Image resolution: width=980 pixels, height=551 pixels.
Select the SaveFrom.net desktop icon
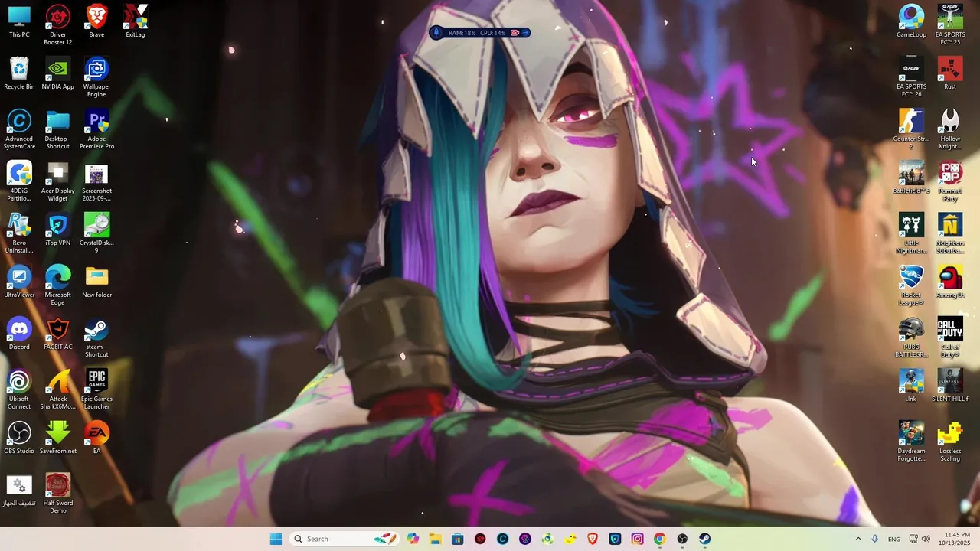pos(57,438)
